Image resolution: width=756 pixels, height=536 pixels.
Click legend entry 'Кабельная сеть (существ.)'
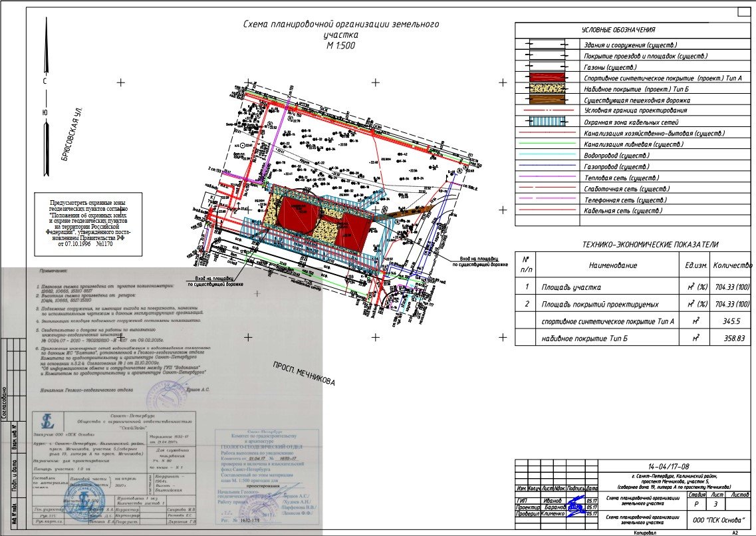(x=623, y=211)
